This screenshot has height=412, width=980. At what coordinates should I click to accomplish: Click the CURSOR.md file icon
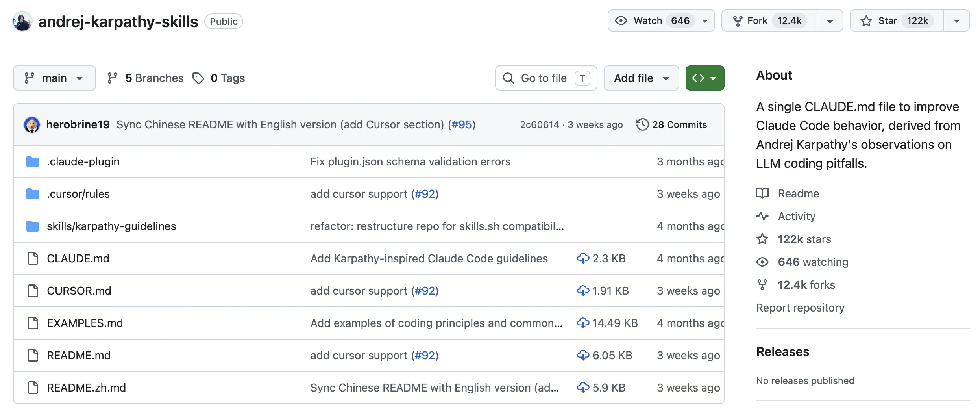(x=33, y=291)
